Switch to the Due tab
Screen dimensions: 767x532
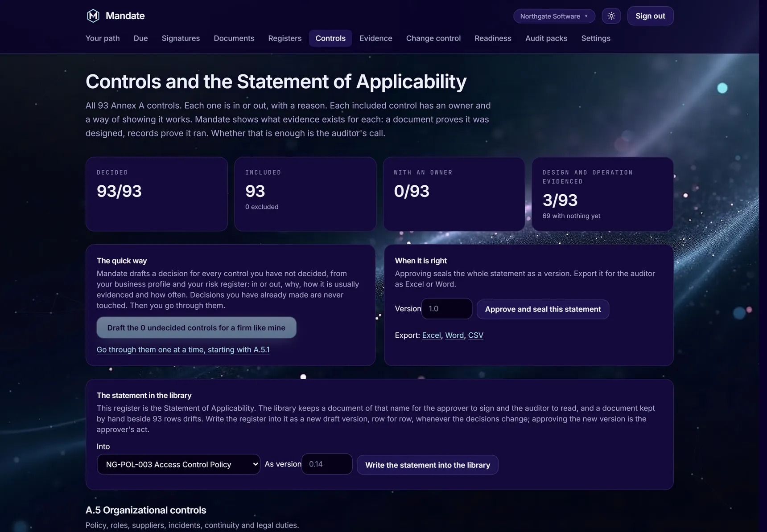point(140,38)
